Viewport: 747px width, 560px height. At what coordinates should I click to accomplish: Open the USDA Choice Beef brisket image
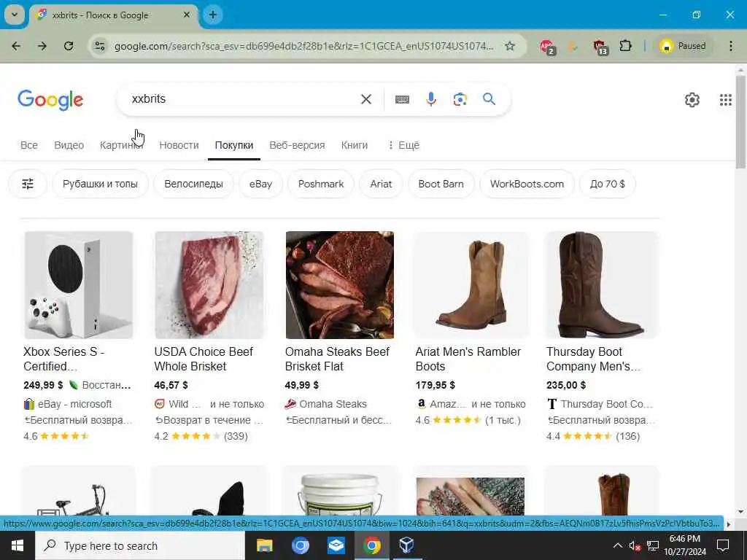pyautogui.click(x=209, y=285)
